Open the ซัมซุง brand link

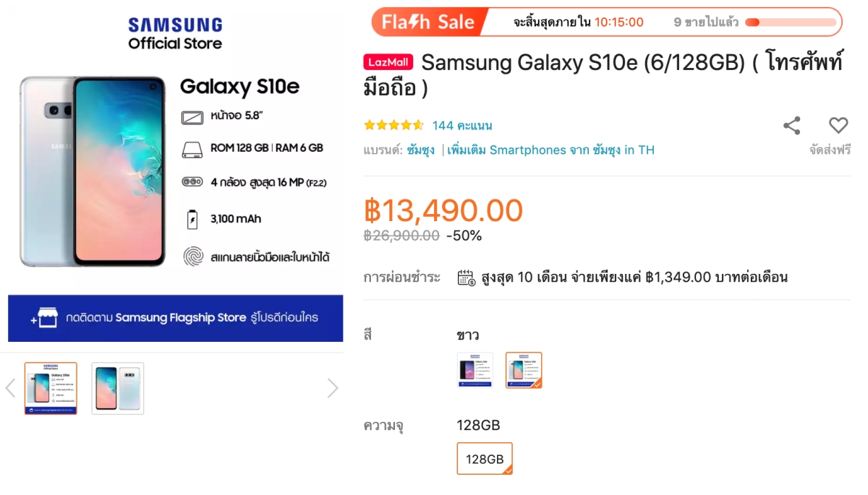coord(421,150)
